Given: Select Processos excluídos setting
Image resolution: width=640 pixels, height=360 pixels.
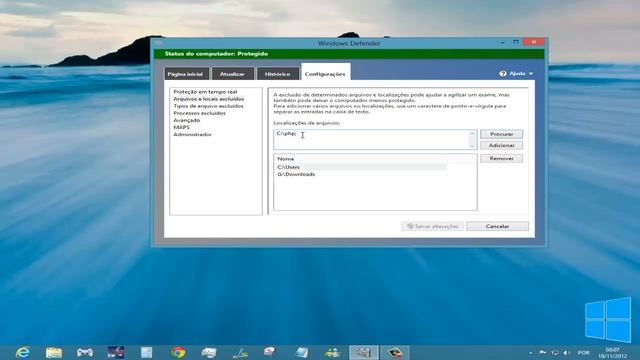Looking at the screenshot, I should (x=199, y=113).
